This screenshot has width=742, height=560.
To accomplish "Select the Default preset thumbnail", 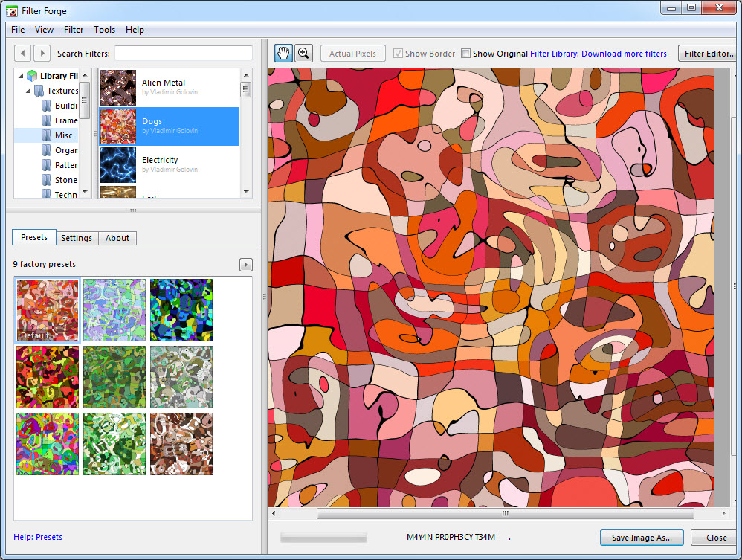I will 48,309.
